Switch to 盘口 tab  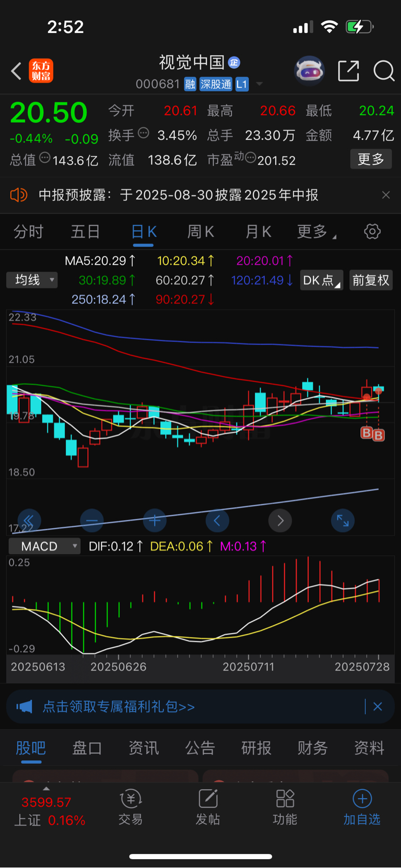87,748
